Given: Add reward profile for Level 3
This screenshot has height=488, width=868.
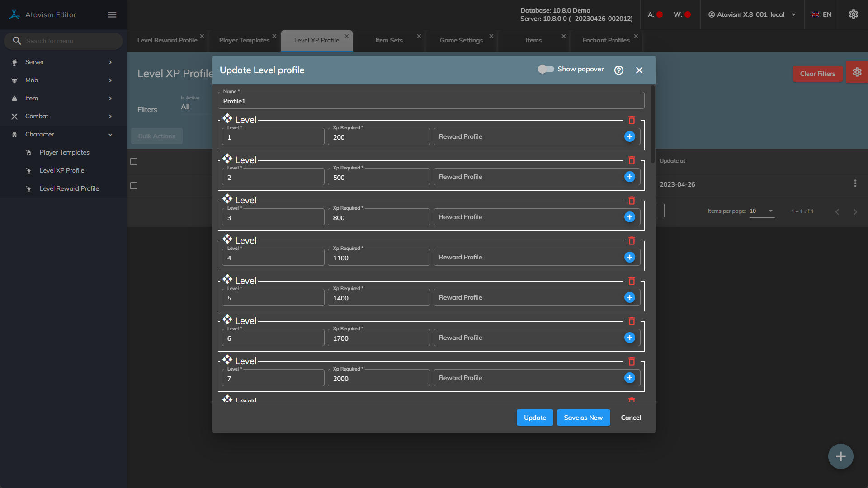Looking at the screenshot, I should (x=629, y=217).
